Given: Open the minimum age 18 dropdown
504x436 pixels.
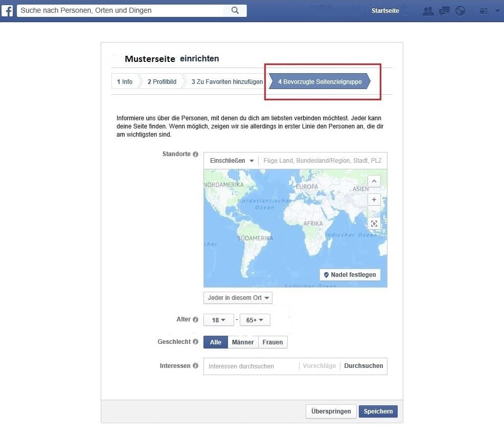Looking at the screenshot, I should click(x=218, y=320).
